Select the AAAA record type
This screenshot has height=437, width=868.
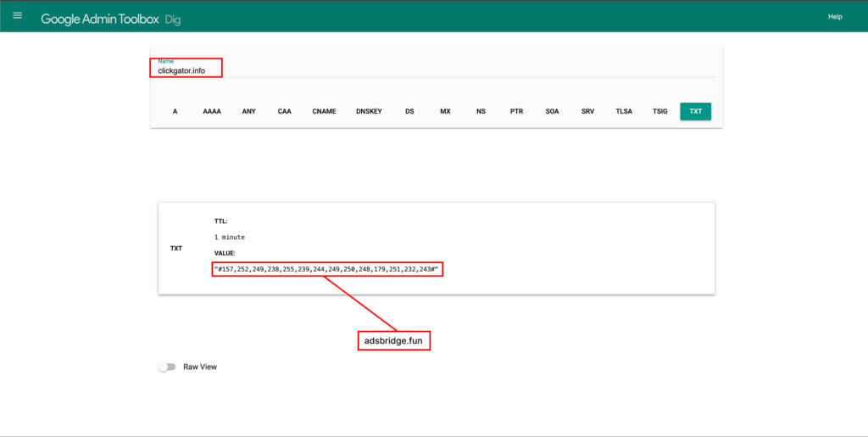pyautogui.click(x=212, y=112)
